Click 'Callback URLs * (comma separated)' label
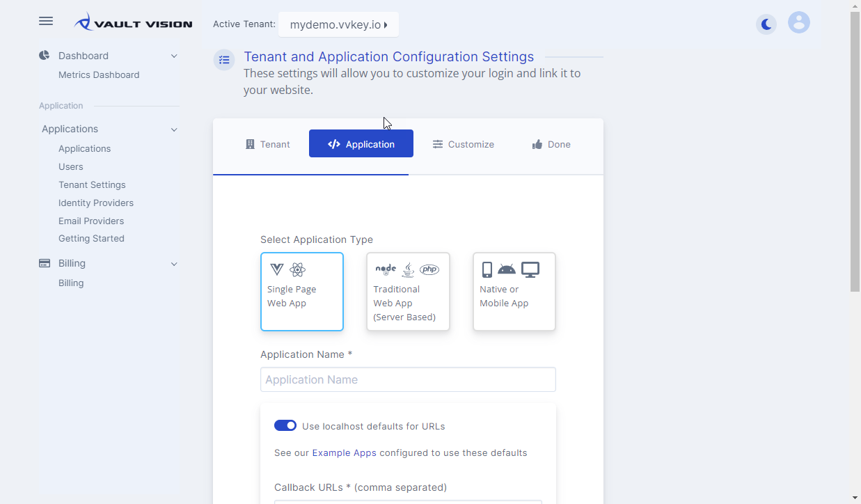 click(361, 487)
